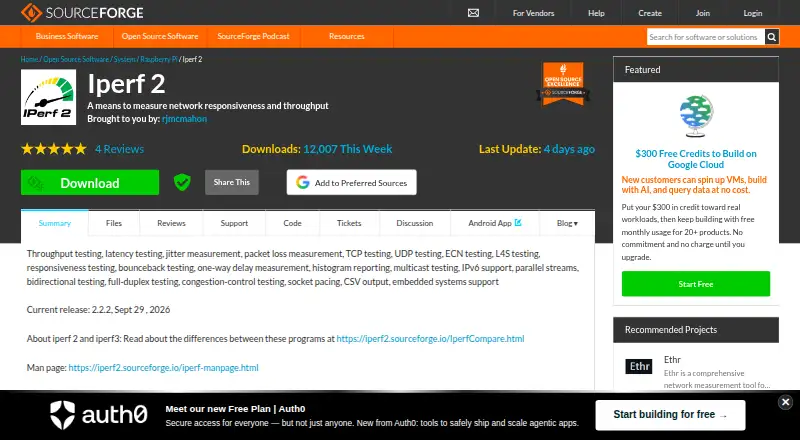The height and width of the screenshot is (440, 800).
Task: Open SourceForge Podcast menu
Action: point(253,36)
